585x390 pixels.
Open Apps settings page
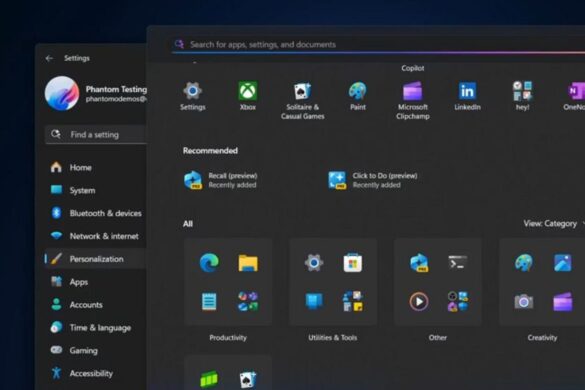tap(95, 282)
